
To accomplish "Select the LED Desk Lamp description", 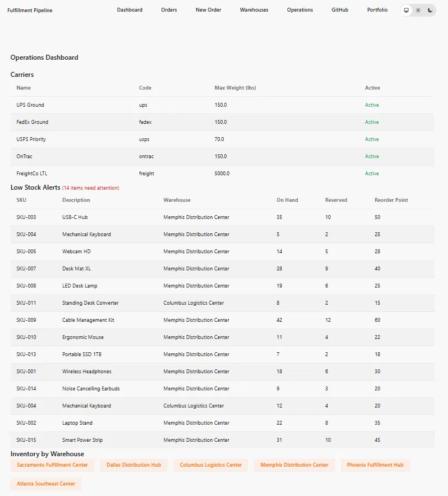I will pos(80,286).
